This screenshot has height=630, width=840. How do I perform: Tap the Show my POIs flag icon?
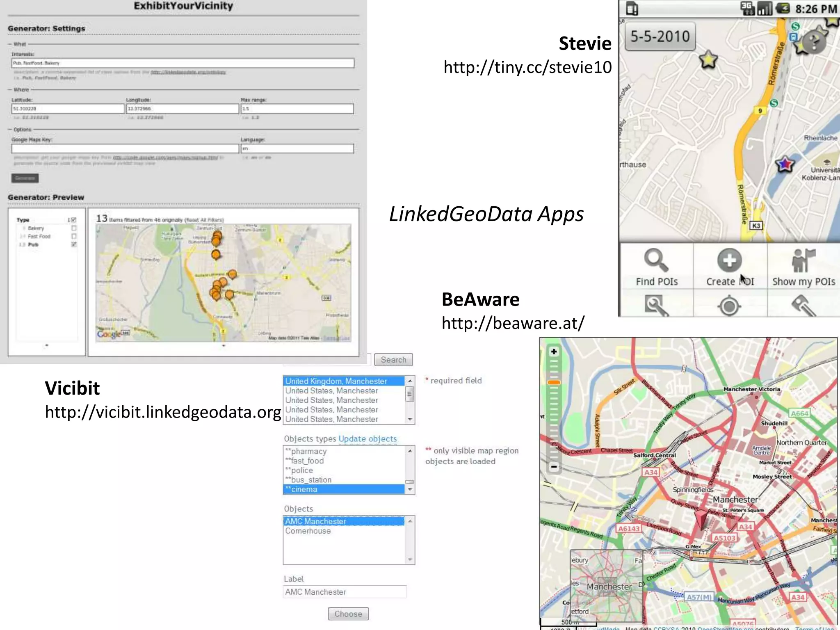click(803, 260)
